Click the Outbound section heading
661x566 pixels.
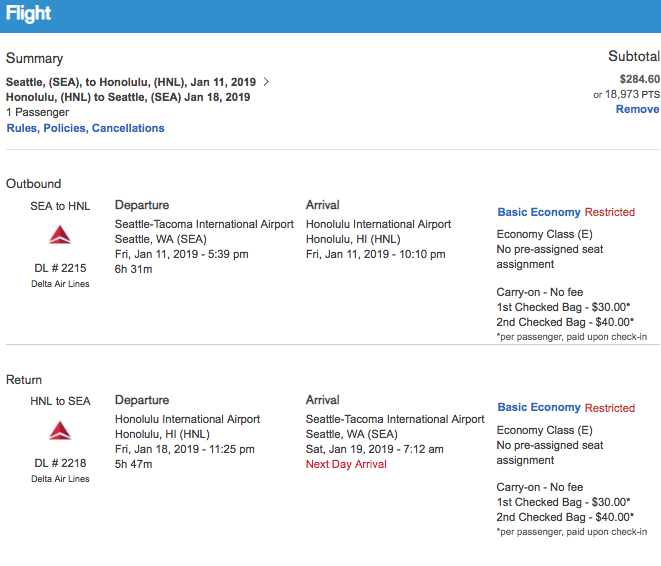[x=34, y=184]
